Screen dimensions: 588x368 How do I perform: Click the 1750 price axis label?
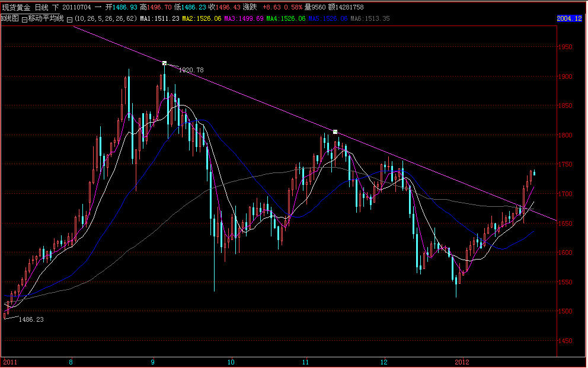[x=565, y=165]
